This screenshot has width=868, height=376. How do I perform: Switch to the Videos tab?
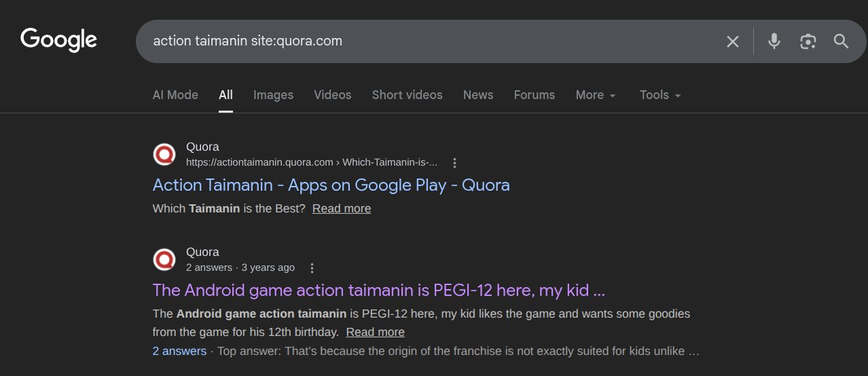(333, 95)
